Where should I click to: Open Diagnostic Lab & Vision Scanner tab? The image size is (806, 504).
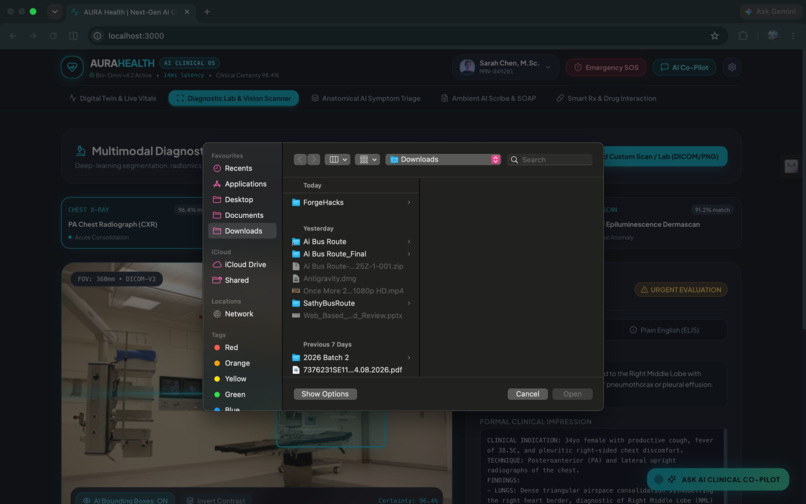click(233, 98)
